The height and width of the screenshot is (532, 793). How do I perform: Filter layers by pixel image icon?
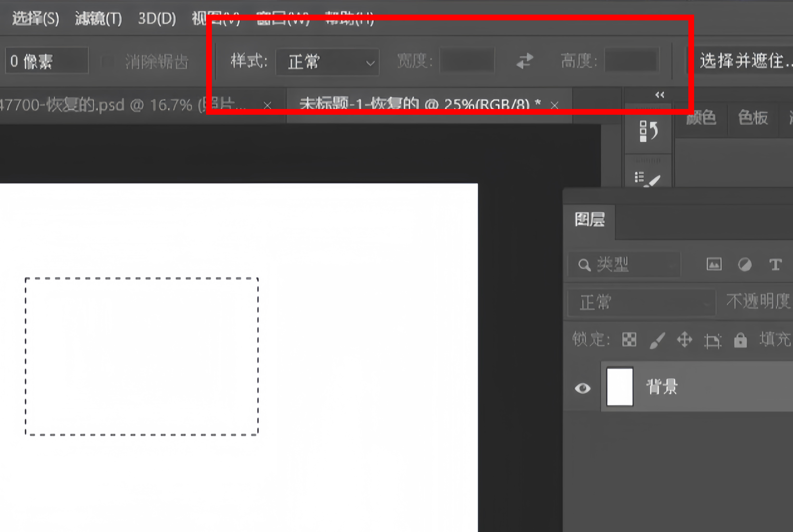pyautogui.click(x=714, y=264)
